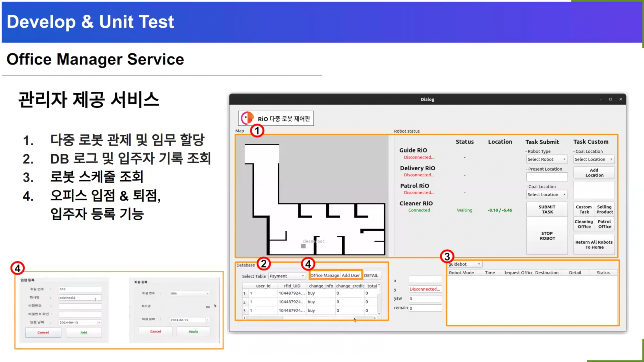644x362 pixels.
Task: Select the Cleaning Office task button
Action: [584, 224]
